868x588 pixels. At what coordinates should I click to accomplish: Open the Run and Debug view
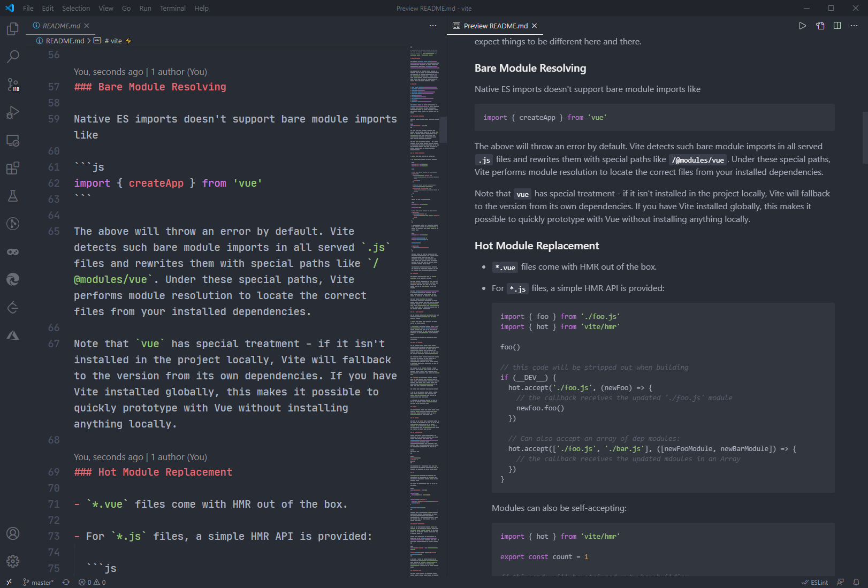(13, 112)
